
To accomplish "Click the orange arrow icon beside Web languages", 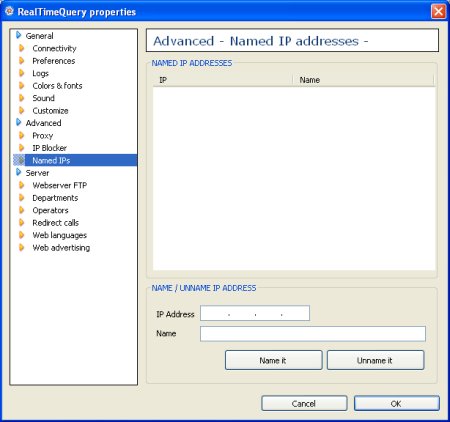I will coord(22,235).
